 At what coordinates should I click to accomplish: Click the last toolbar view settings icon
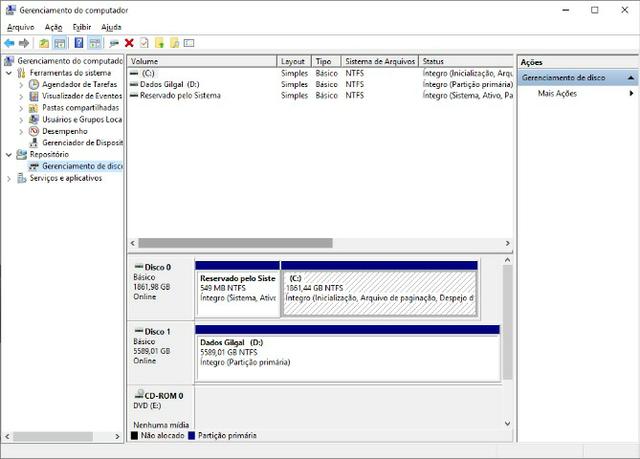[x=189, y=43]
